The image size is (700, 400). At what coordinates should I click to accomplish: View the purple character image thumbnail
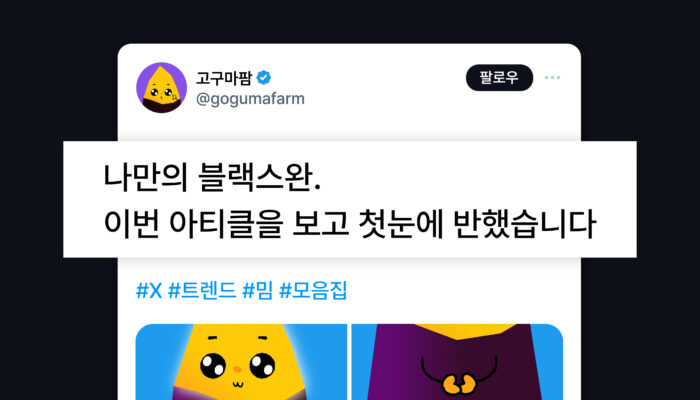click(x=457, y=362)
